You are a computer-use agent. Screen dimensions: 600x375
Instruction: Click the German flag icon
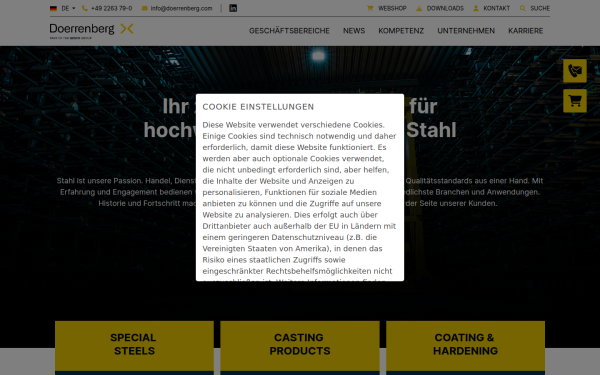53,8
